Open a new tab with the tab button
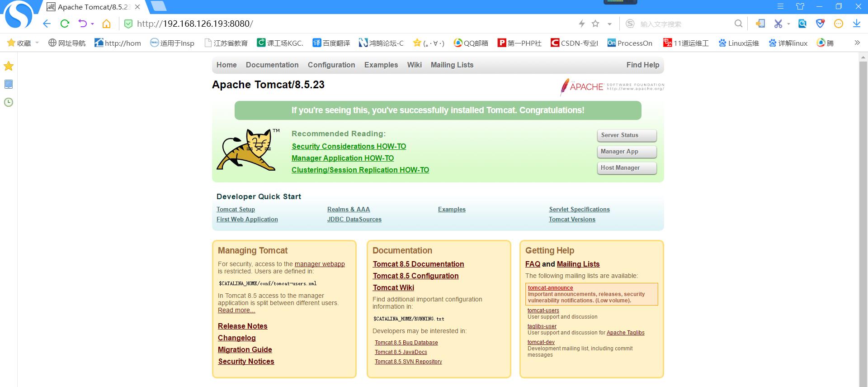The height and width of the screenshot is (387, 868). [158, 6]
